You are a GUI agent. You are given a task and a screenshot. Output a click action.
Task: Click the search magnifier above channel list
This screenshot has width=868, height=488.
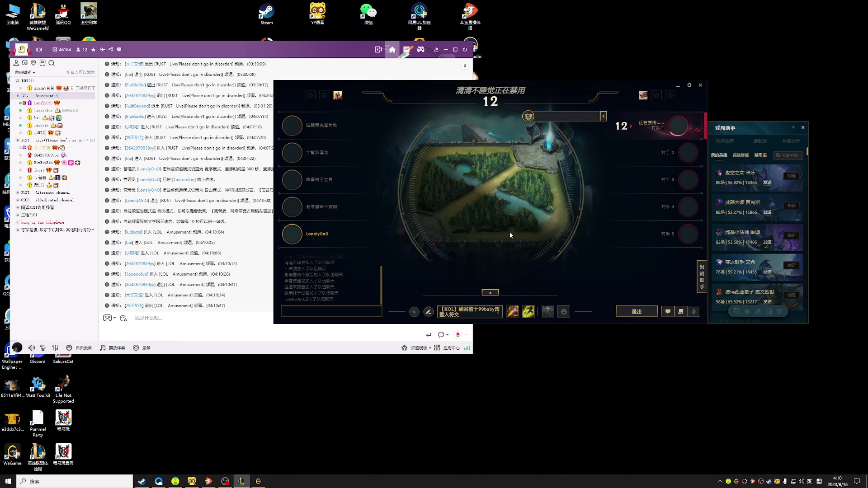(x=52, y=63)
